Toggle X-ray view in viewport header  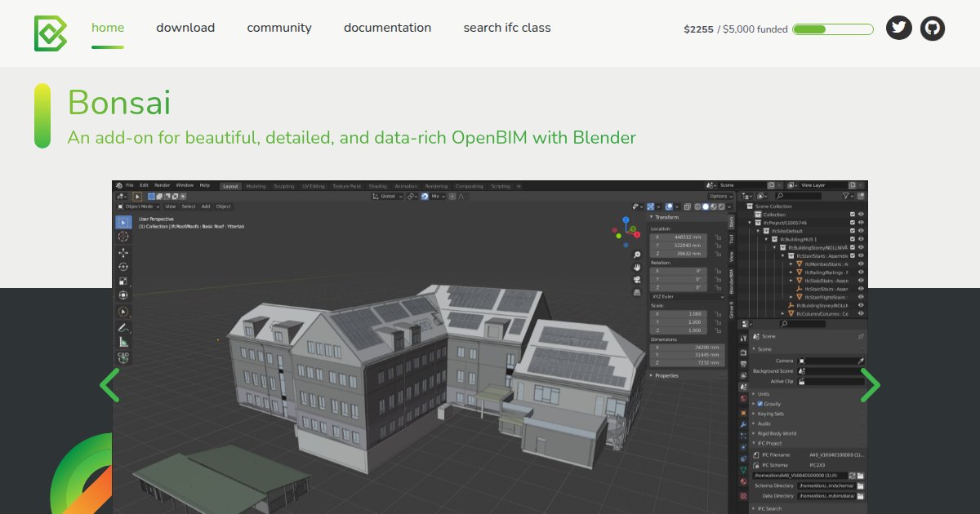[x=688, y=206]
